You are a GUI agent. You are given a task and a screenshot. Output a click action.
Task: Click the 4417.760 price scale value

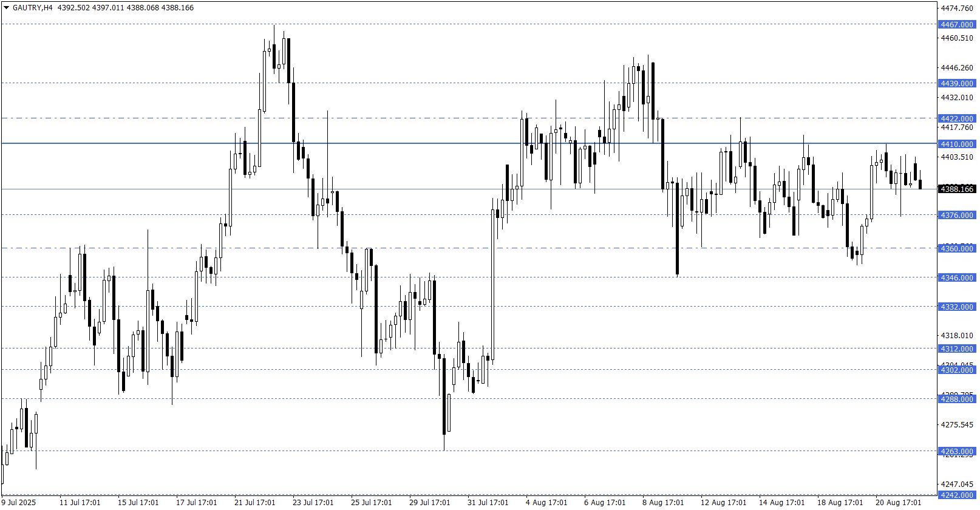(957, 127)
